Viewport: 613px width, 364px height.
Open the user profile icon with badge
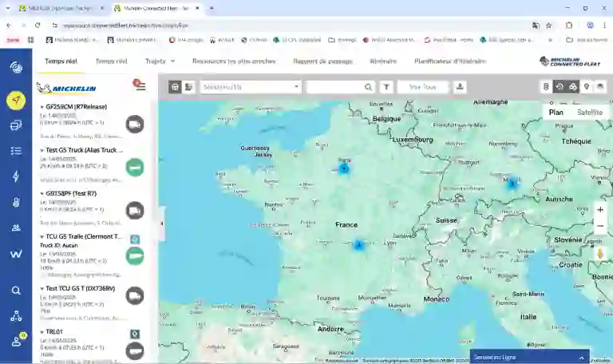(x=18, y=341)
